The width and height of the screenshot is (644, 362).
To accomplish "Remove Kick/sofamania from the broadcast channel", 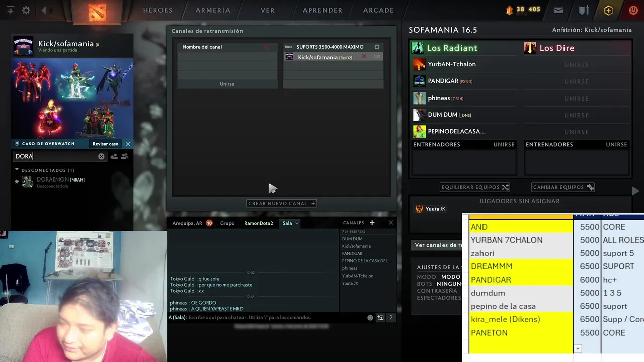I will 364,56.
